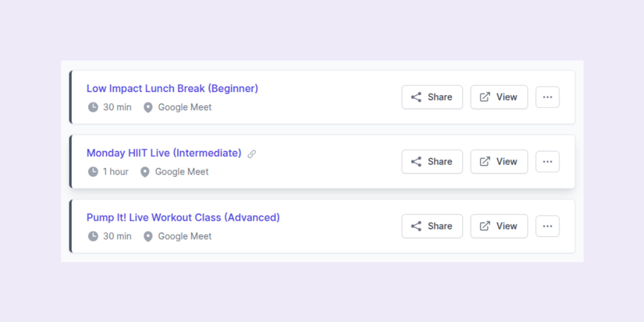Copy the Monday HIIT Live booking link
Viewport: 644px width, 322px height.
coord(252,154)
